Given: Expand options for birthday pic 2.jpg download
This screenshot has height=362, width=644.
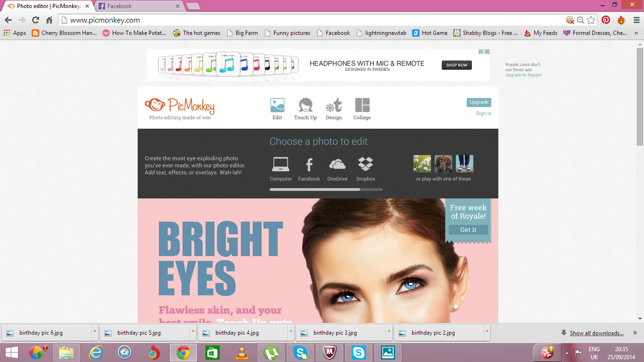Looking at the screenshot, I should pos(487,332).
